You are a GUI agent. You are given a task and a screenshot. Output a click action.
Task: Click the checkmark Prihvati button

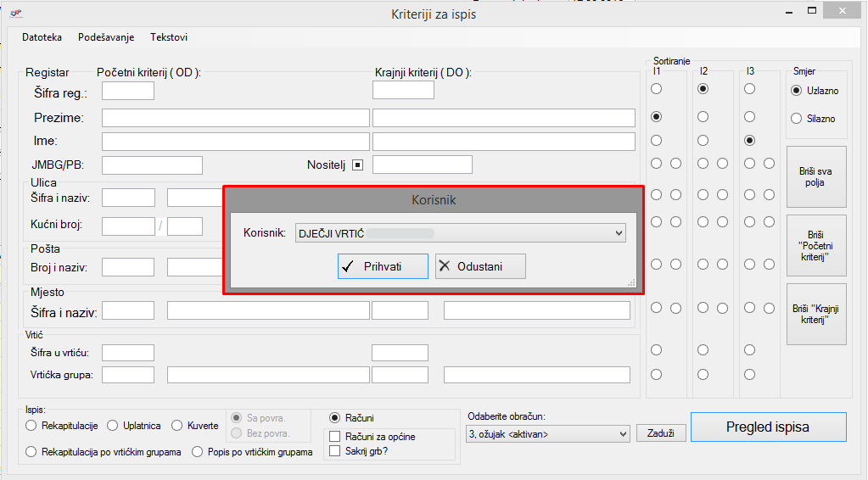(x=382, y=266)
